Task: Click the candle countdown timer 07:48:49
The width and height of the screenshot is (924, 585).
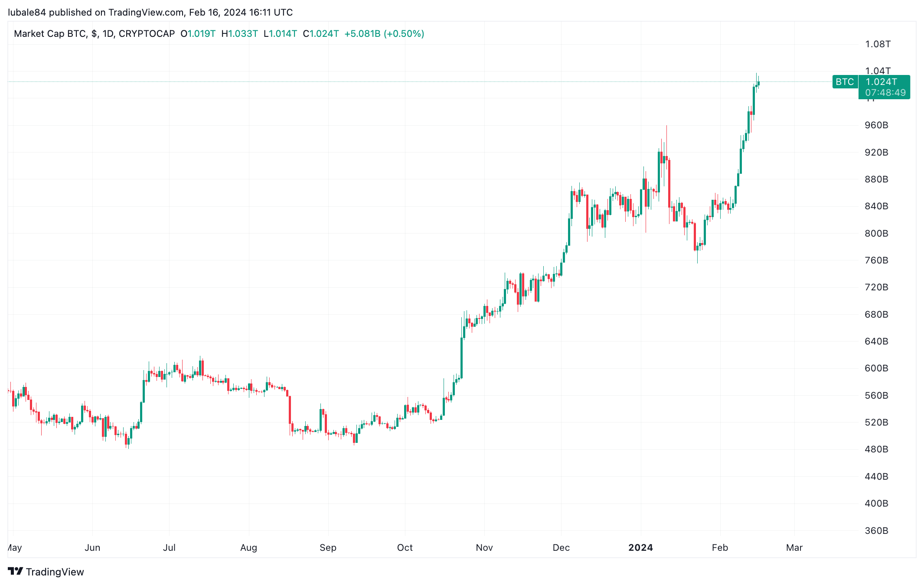Action: pos(885,92)
